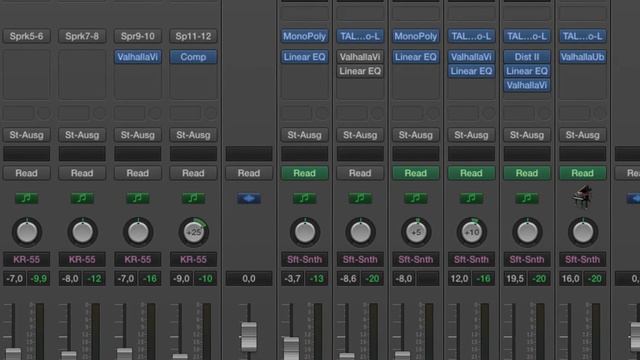Open Linear EQ on the TAL +10 pan channel
Viewport: 640px width, 360px height.
pos(471,71)
